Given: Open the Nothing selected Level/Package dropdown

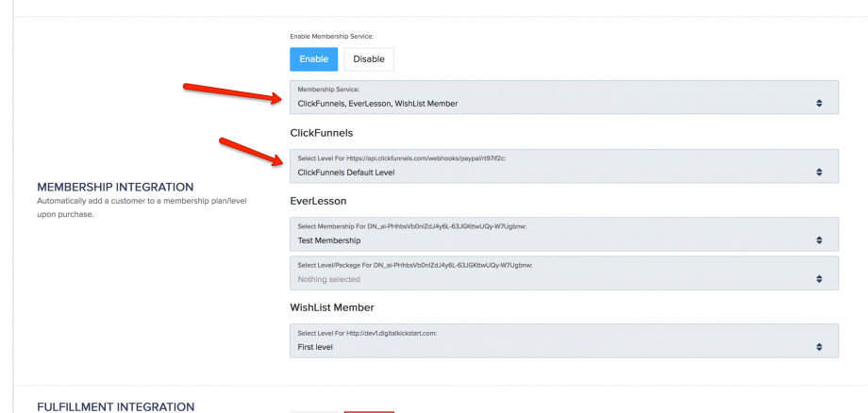Looking at the screenshot, I should pos(564,273).
